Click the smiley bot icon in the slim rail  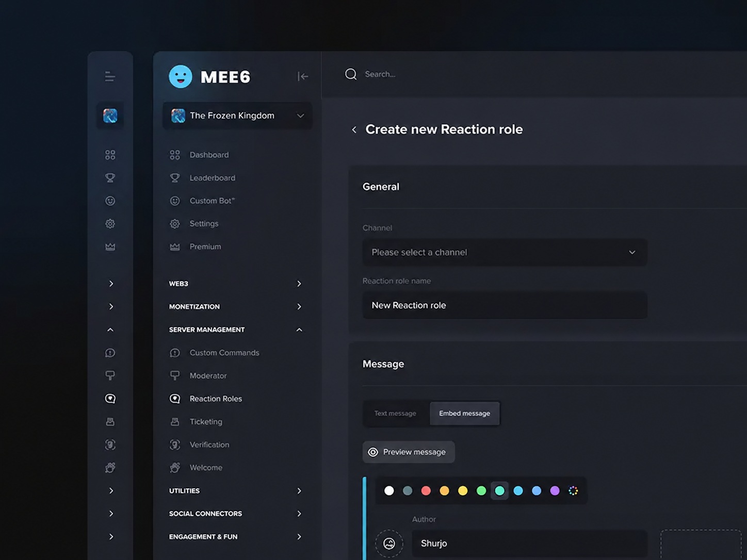[110, 201]
